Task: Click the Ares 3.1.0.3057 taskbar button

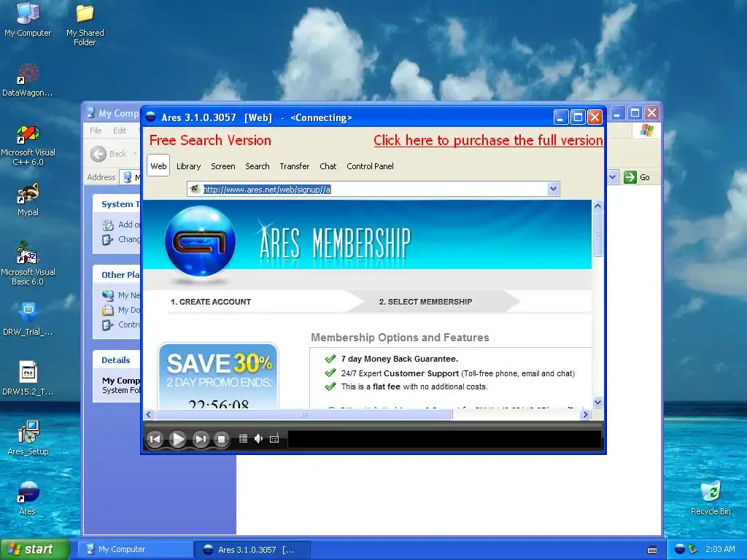Action: tap(252, 550)
